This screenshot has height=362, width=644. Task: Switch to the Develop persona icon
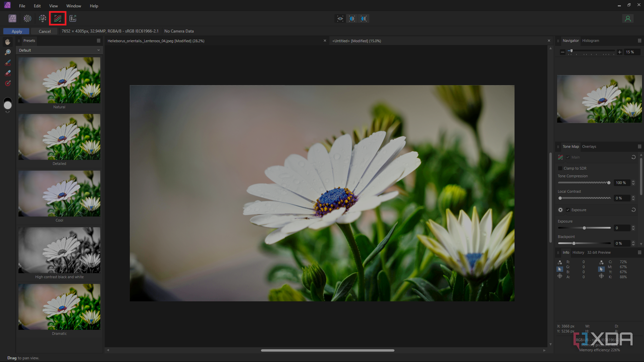click(x=43, y=18)
